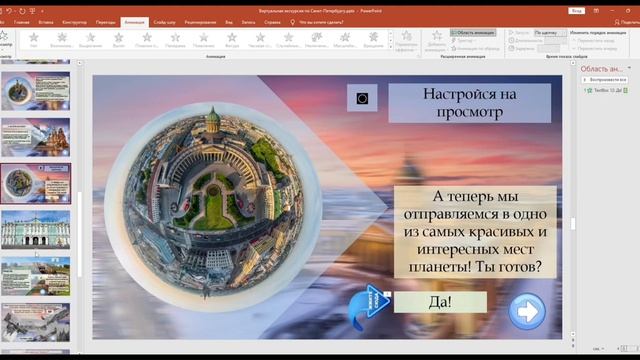The height and width of the screenshot is (360, 640).
Task: Click the 'Длительность' duration field
Action: [556, 40]
